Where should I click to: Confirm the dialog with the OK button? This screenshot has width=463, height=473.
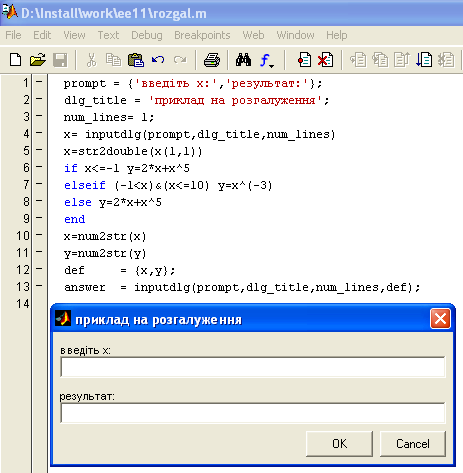tap(339, 444)
